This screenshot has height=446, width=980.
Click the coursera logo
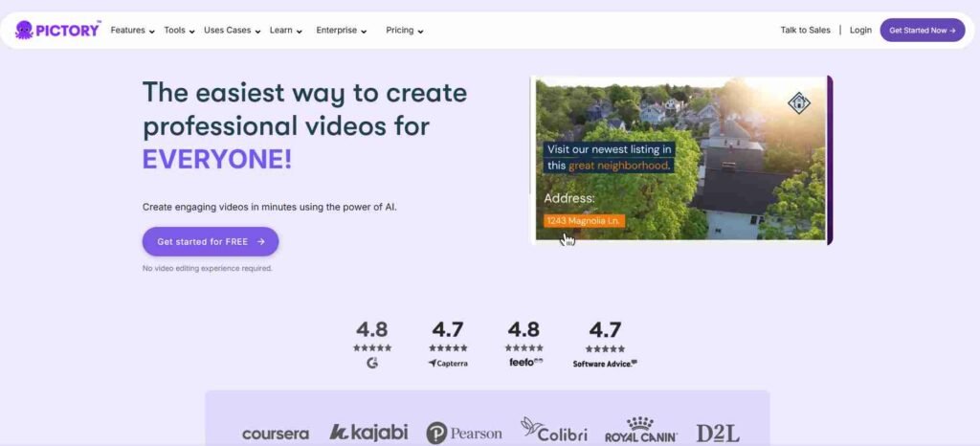(276, 434)
